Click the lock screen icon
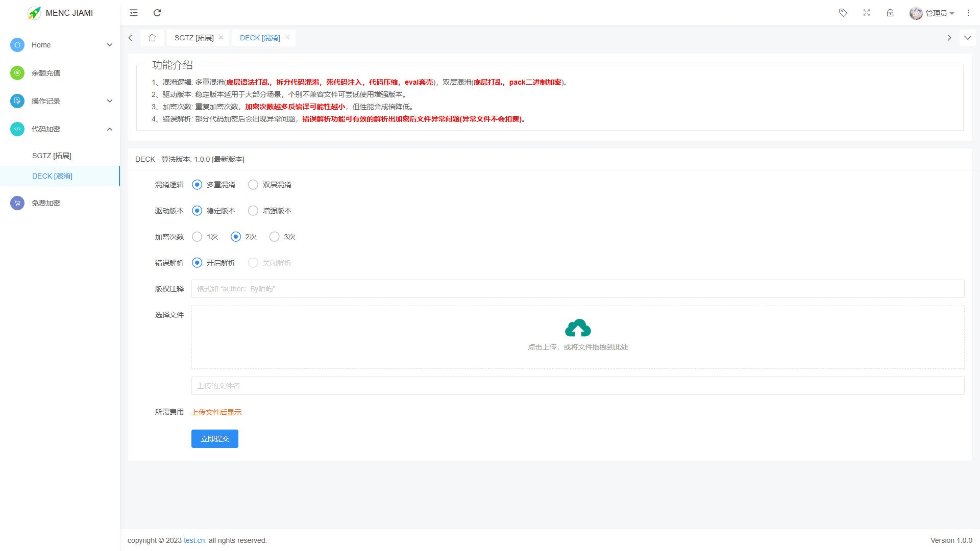Image resolution: width=980 pixels, height=551 pixels. (890, 13)
